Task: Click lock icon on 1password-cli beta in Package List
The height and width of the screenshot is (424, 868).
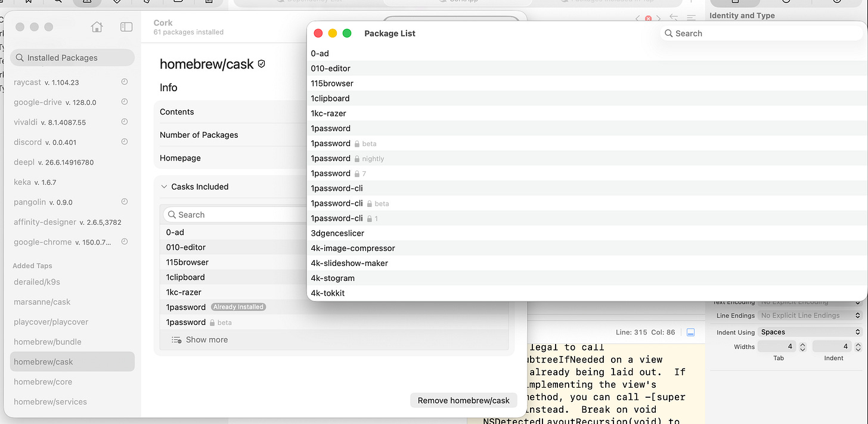Action: [x=370, y=203]
